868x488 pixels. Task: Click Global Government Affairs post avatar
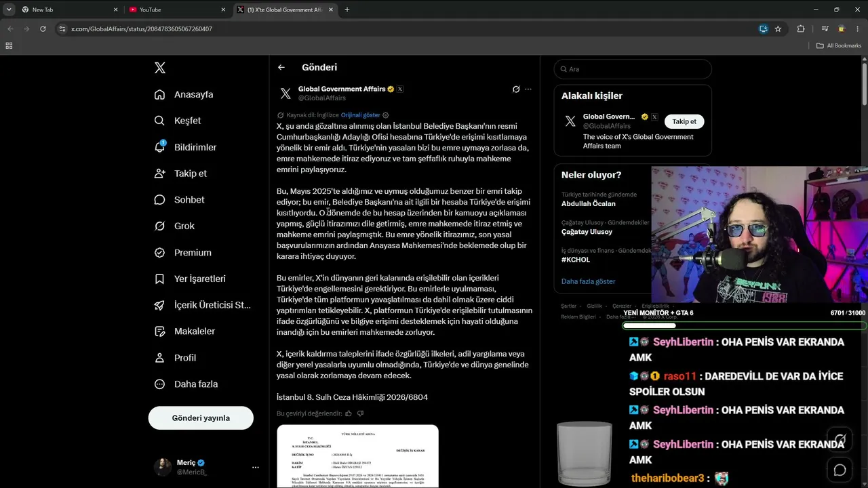coord(285,94)
